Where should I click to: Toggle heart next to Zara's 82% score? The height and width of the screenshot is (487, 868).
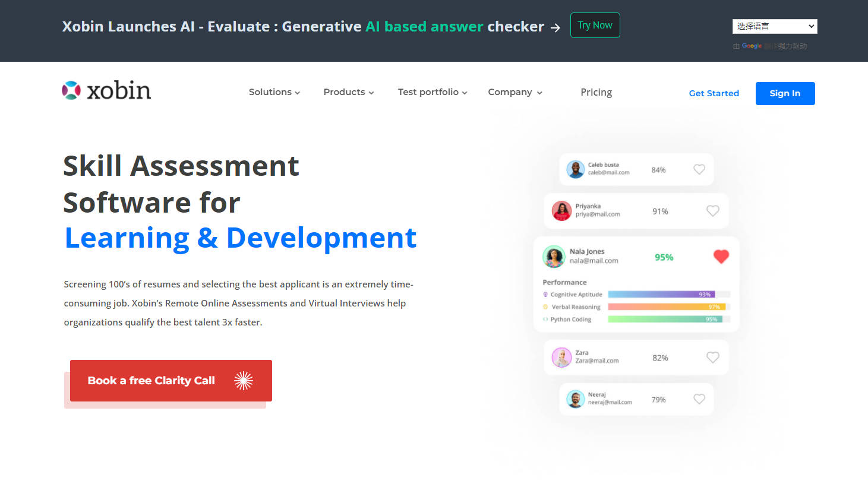(x=713, y=358)
